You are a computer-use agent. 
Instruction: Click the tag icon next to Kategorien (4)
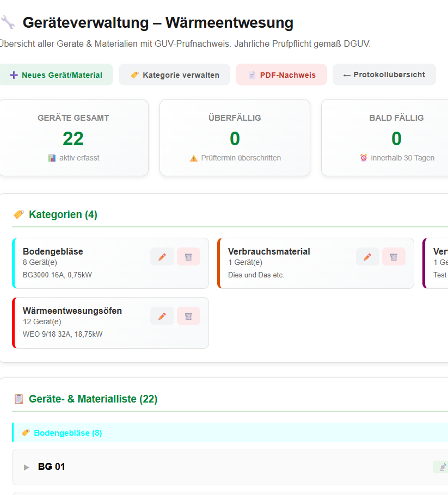[19, 214]
